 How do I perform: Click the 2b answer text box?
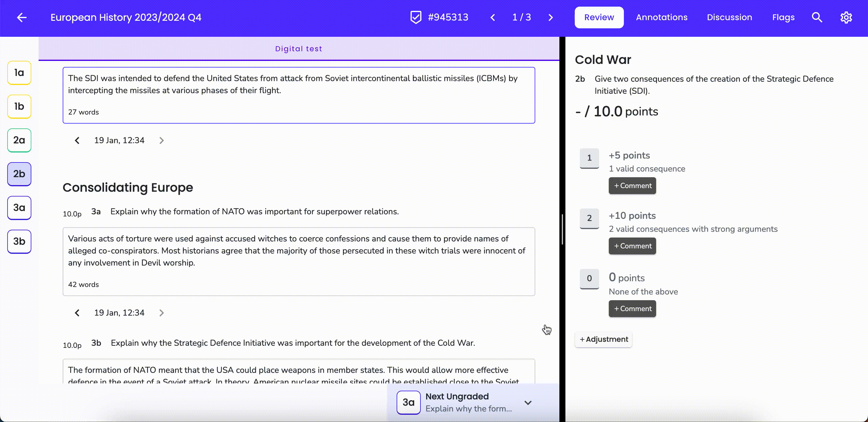click(299, 95)
